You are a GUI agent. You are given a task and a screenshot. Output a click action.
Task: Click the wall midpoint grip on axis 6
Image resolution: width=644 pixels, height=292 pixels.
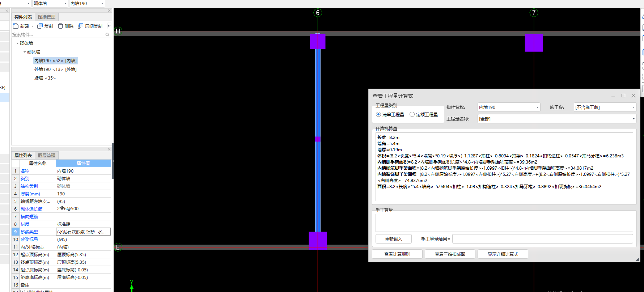318,139
